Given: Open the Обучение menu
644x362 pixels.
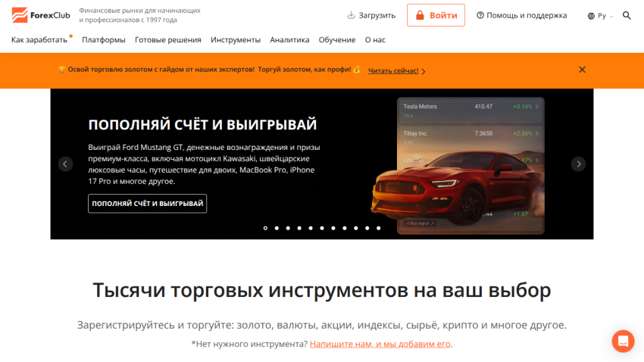Looking at the screenshot, I should pyautogui.click(x=337, y=40).
